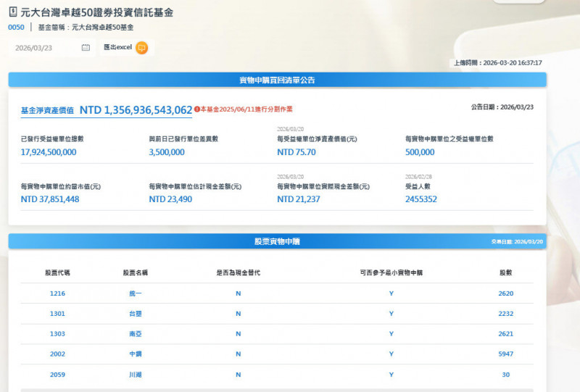The width and height of the screenshot is (580, 392).
Task: Click the NTD 23,490 estimated cash difference
Action: (x=170, y=199)
